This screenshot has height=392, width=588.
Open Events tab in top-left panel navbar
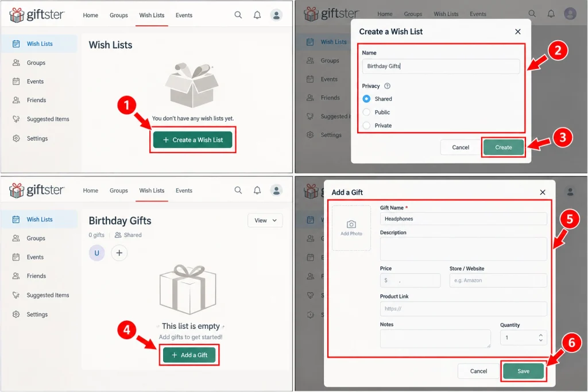[184, 15]
